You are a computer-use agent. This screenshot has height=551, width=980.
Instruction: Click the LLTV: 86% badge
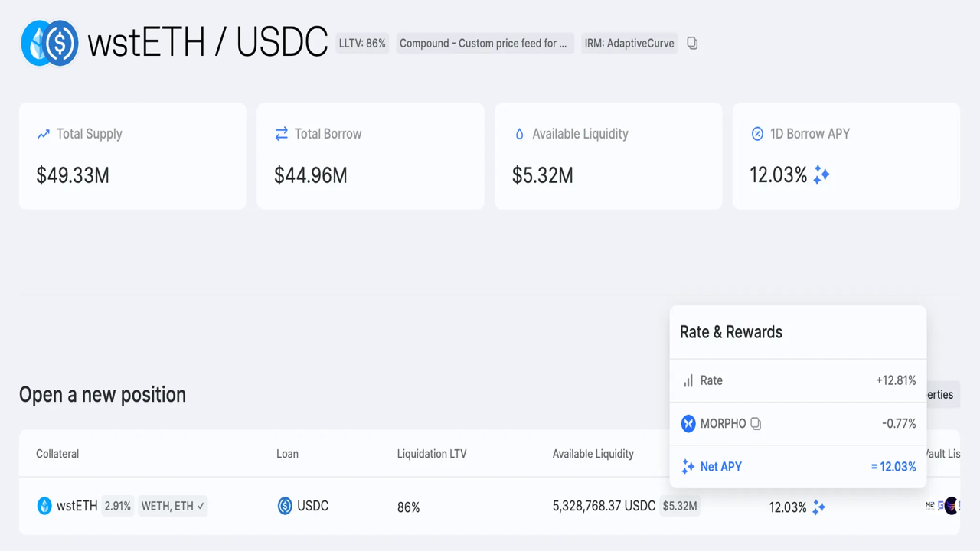[362, 43]
